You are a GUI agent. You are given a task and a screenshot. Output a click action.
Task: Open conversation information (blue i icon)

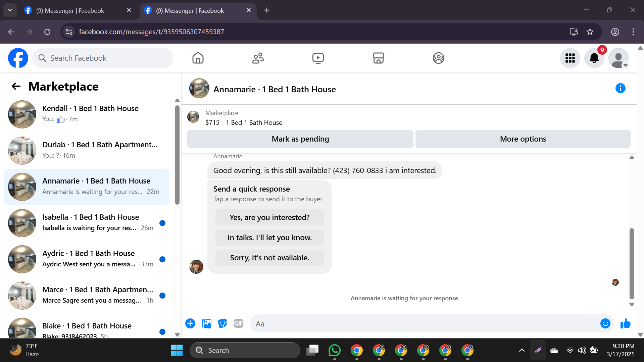point(620,88)
